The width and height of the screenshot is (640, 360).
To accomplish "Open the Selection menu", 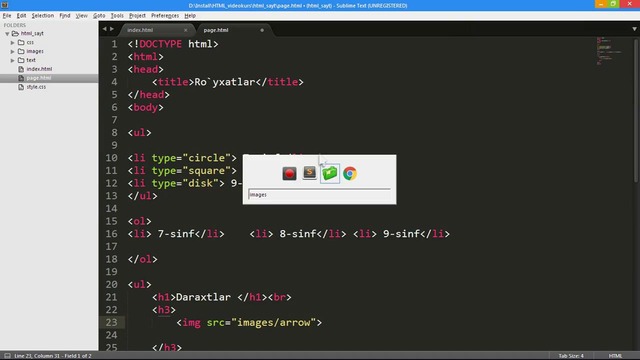I will [x=43, y=16].
